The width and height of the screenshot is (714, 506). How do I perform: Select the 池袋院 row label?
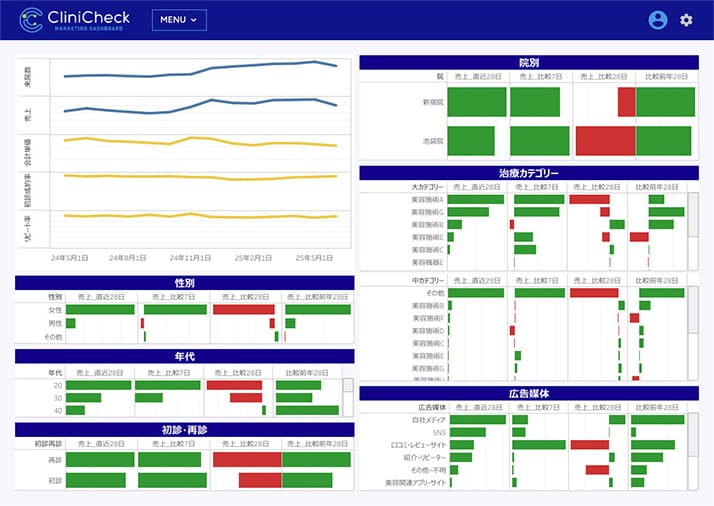[432, 140]
